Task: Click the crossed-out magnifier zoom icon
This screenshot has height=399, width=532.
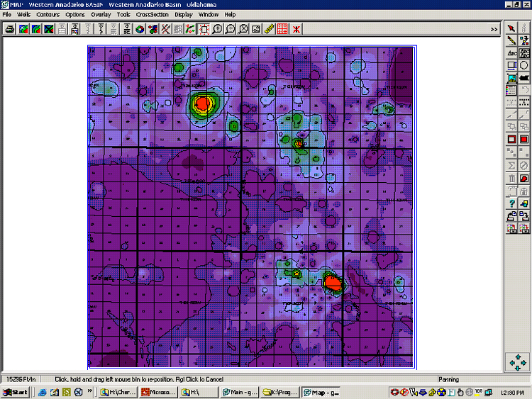Action: [x=243, y=29]
